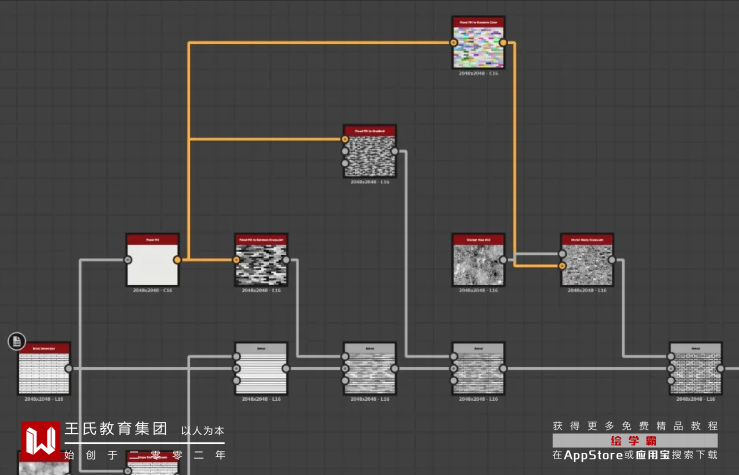
Task: Click Flood Fill to Random Color input connector
Action: pyautogui.click(x=453, y=42)
